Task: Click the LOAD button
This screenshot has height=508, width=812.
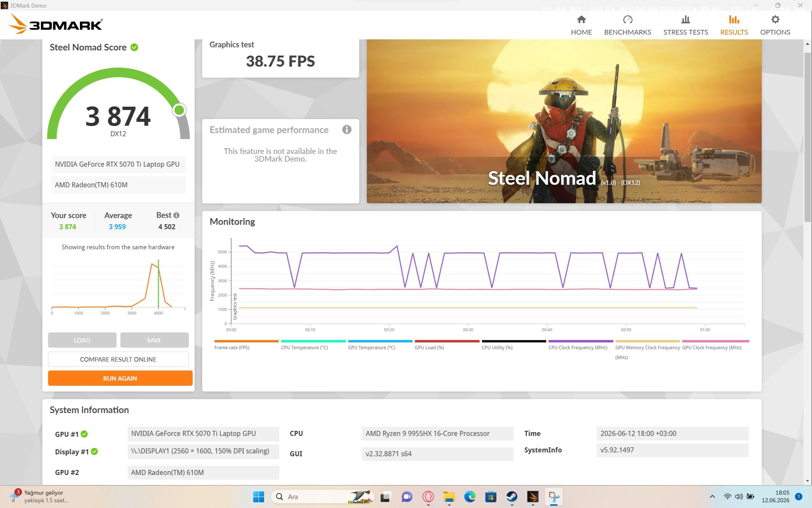Action: click(82, 340)
